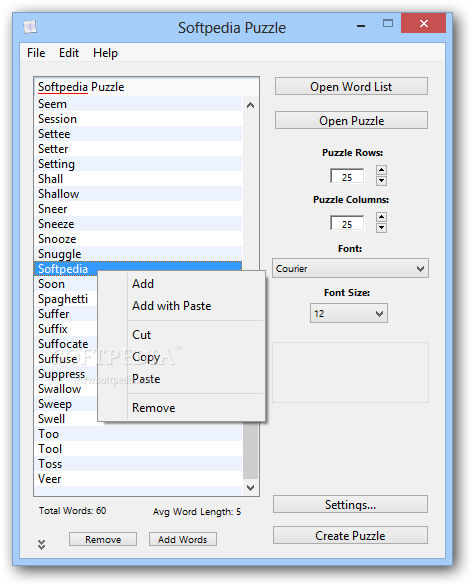Screen dimensions: 473x586
Task: Increase Puzzle Rows with the up arrow
Action: tap(381, 170)
